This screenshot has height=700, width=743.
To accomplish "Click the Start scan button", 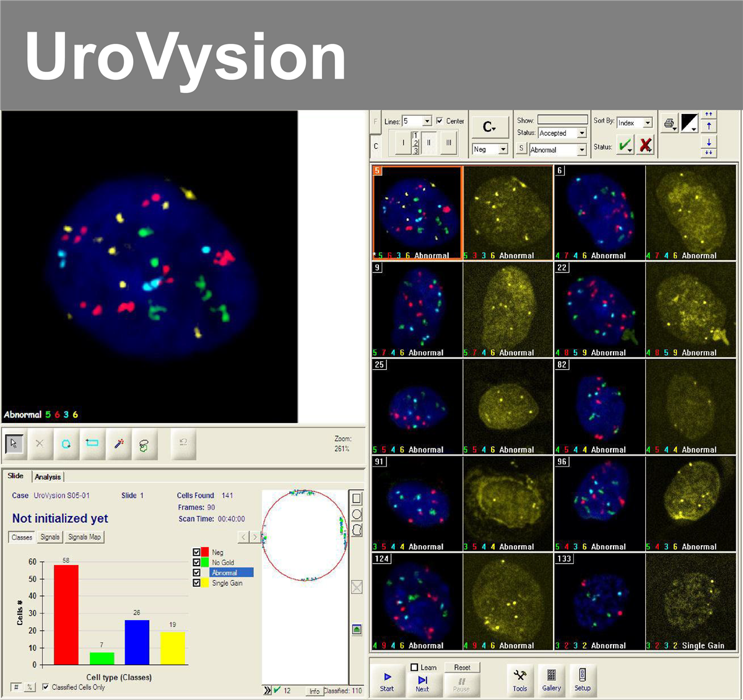I will point(387,681).
